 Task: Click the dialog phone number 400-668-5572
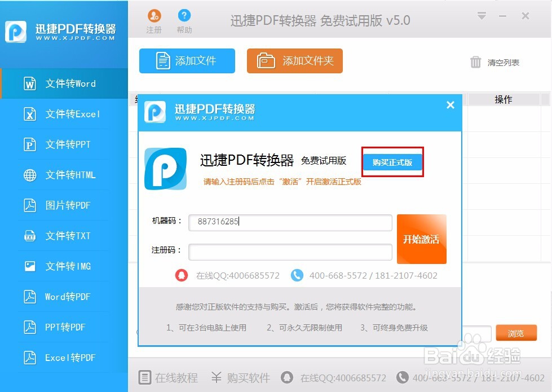(x=338, y=275)
